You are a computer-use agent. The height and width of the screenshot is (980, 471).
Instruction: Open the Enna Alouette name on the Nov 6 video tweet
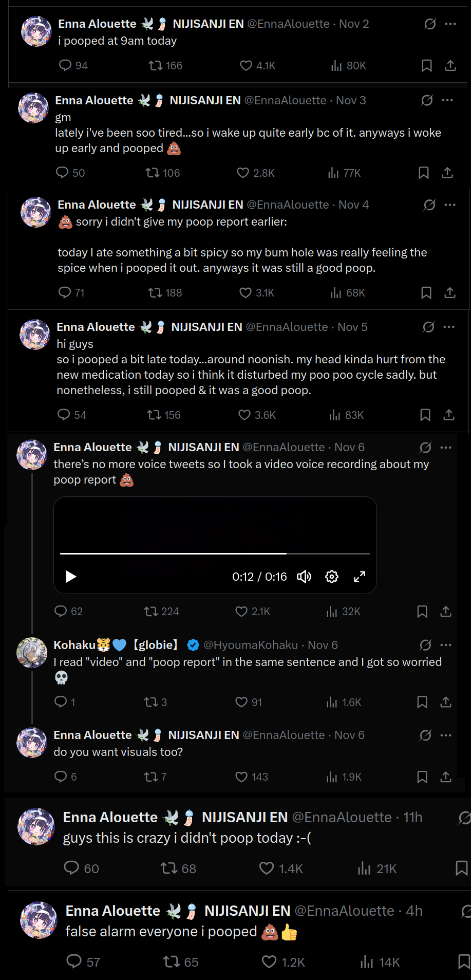92,448
